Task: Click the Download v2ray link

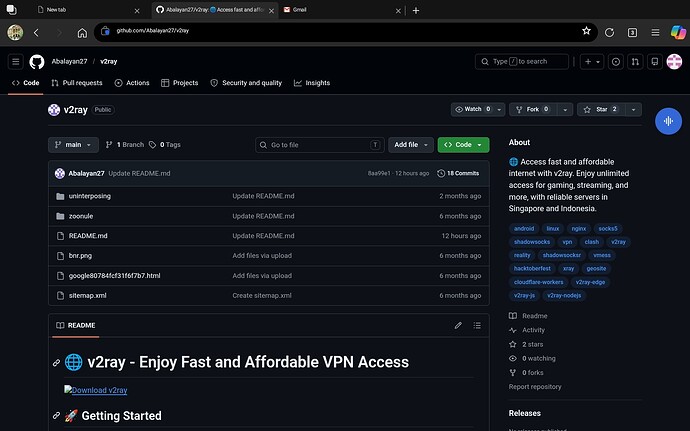Action: (96, 390)
